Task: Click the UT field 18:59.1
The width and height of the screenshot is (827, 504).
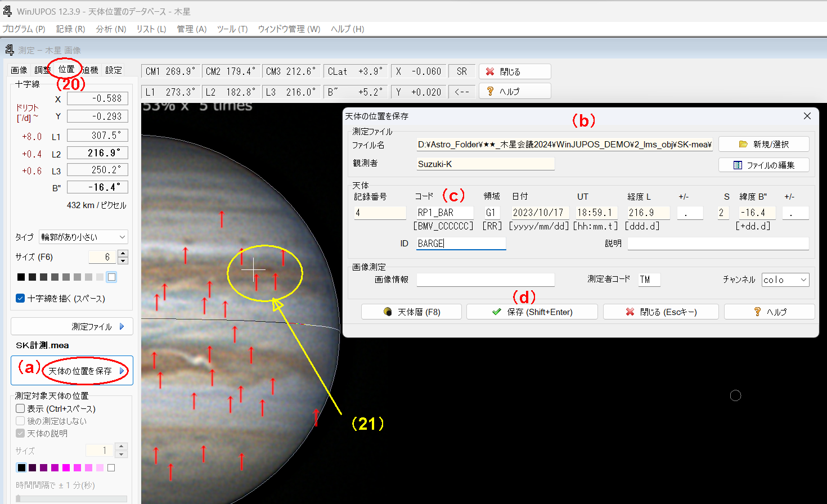Action: [x=597, y=213]
